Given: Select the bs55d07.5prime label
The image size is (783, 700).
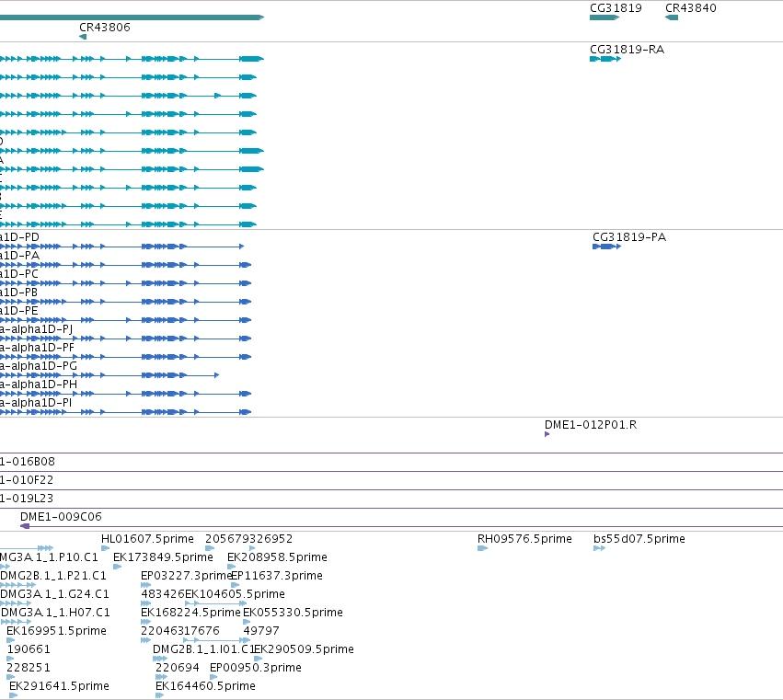Looking at the screenshot, I should pyautogui.click(x=639, y=539).
